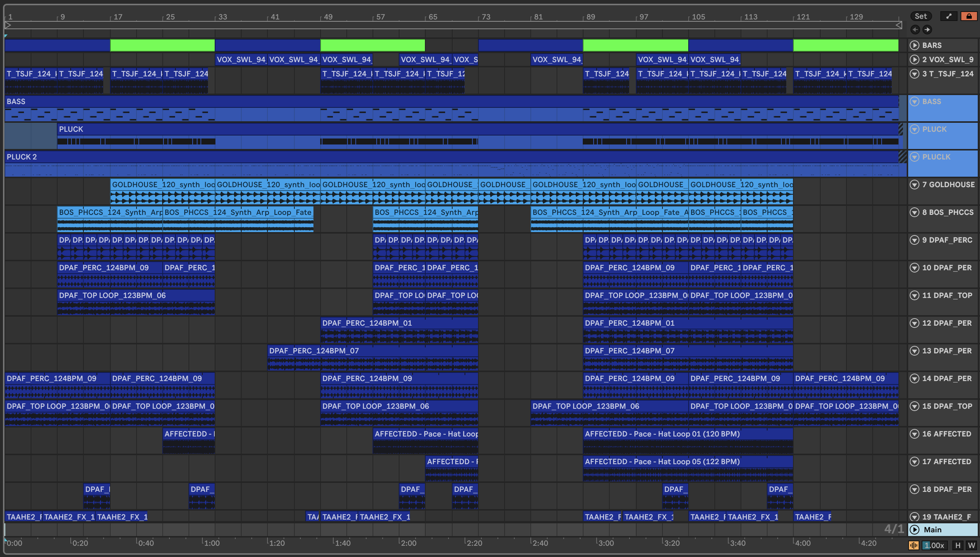Click the loop brace end marker
Image resolution: width=980 pixels, height=557 pixels.
[898, 25]
